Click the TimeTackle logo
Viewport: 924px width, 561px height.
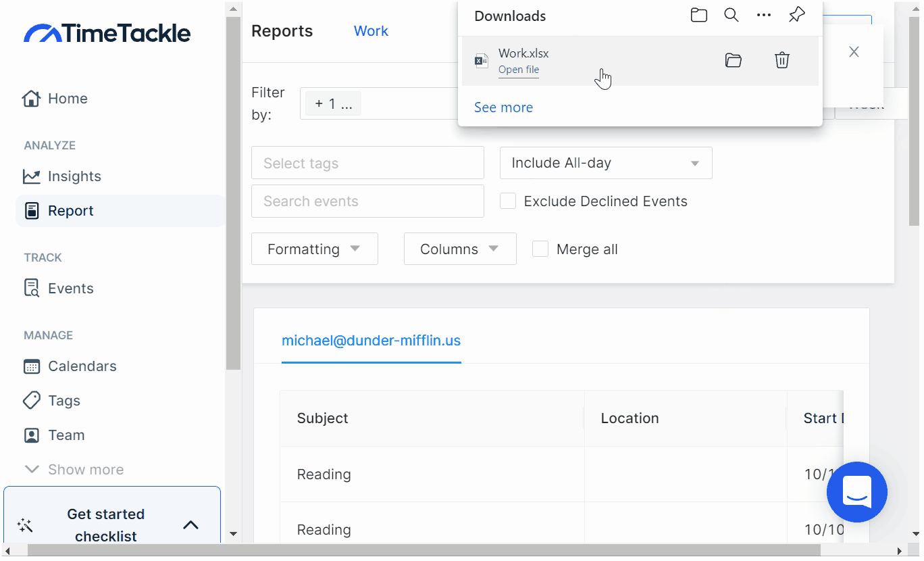107,33
